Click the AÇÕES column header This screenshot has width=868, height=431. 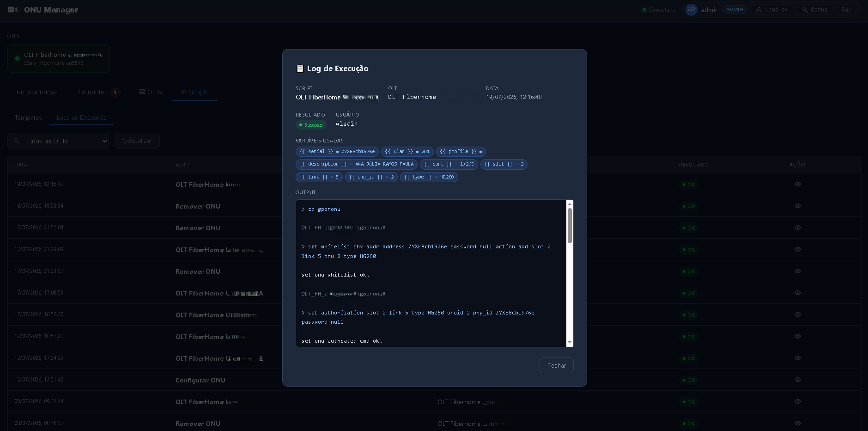(x=798, y=165)
